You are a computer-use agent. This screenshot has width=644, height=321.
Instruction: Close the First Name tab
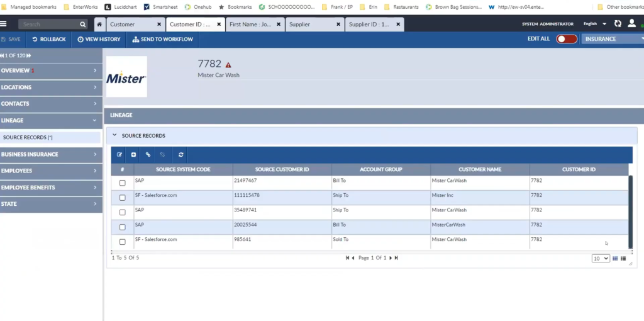(279, 25)
